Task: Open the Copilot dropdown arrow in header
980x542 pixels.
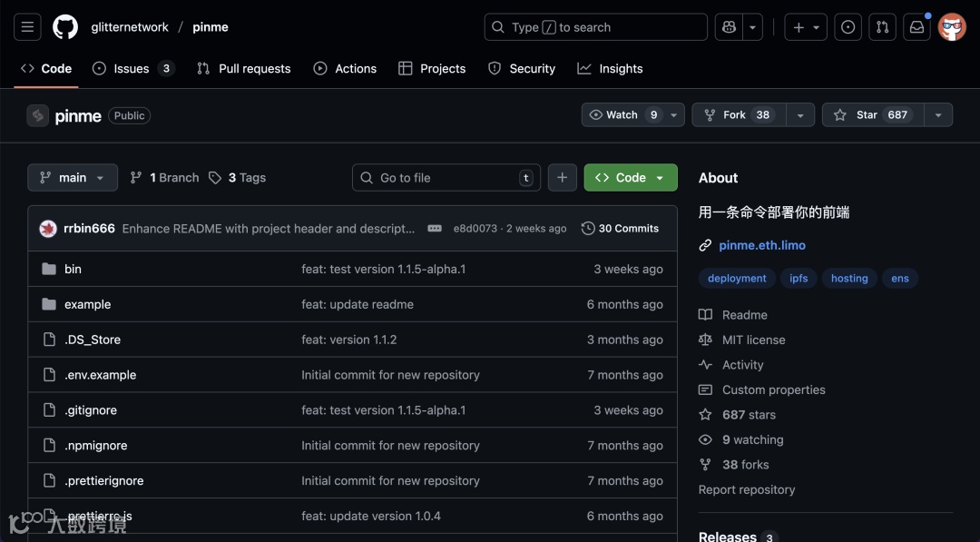Action: click(x=752, y=27)
